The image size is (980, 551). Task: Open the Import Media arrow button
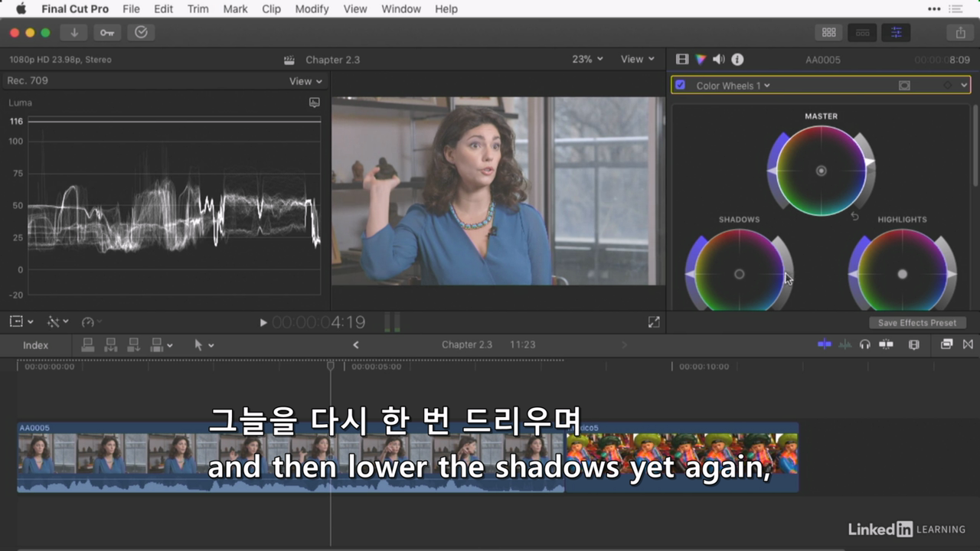tap(74, 32)
